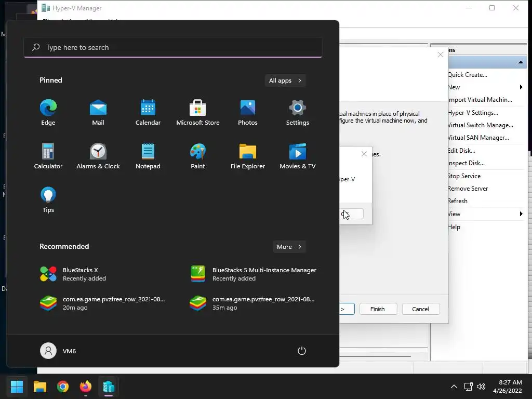This screenshot has height=399, width=532.
Task: Show hidden system tray icons
Action: [x=454, y=387]
